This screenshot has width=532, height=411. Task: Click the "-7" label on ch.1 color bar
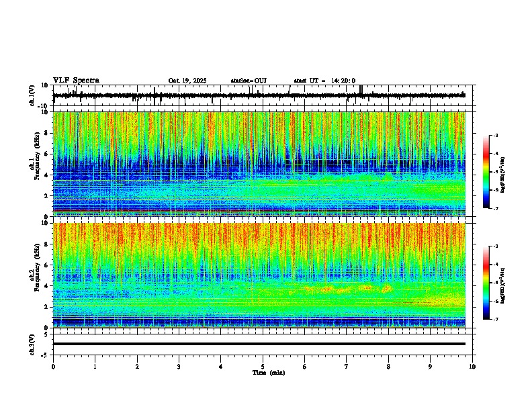pyautogui.click(x=496, y=208)
